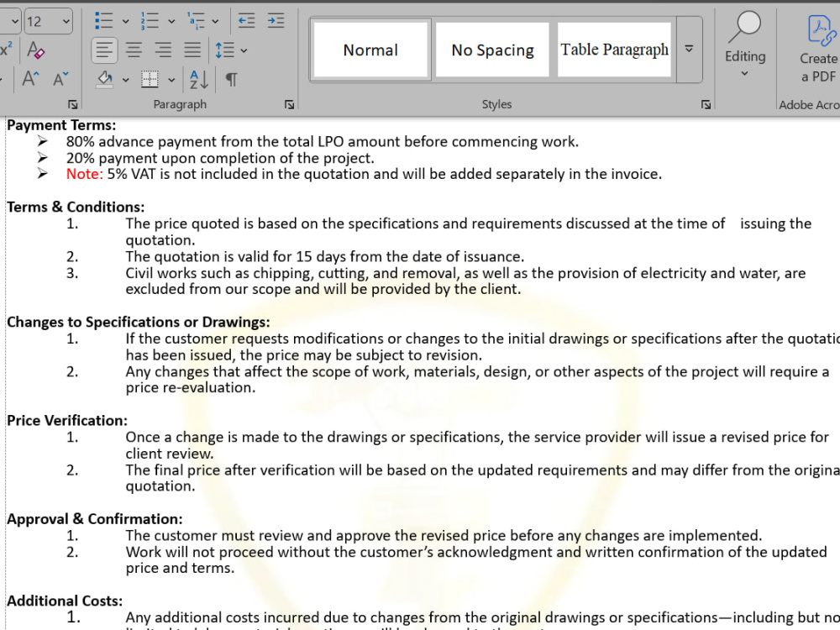Click the Line and Paragraph Spacing icon
This screenshot has width=840, height=630.
pos(224,50)
